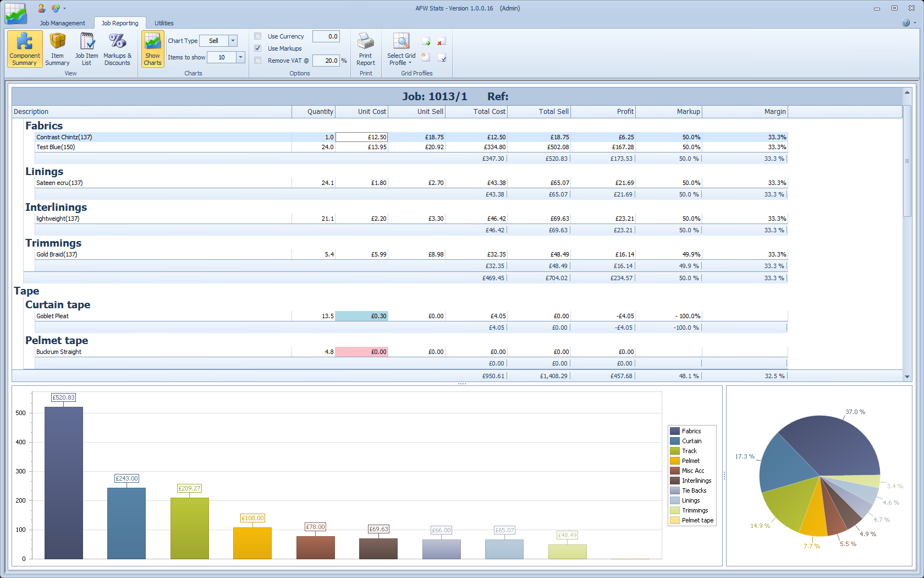924x578 pixels.
Task: Click the Remove VAT percentage field
Action: (326, 61)
